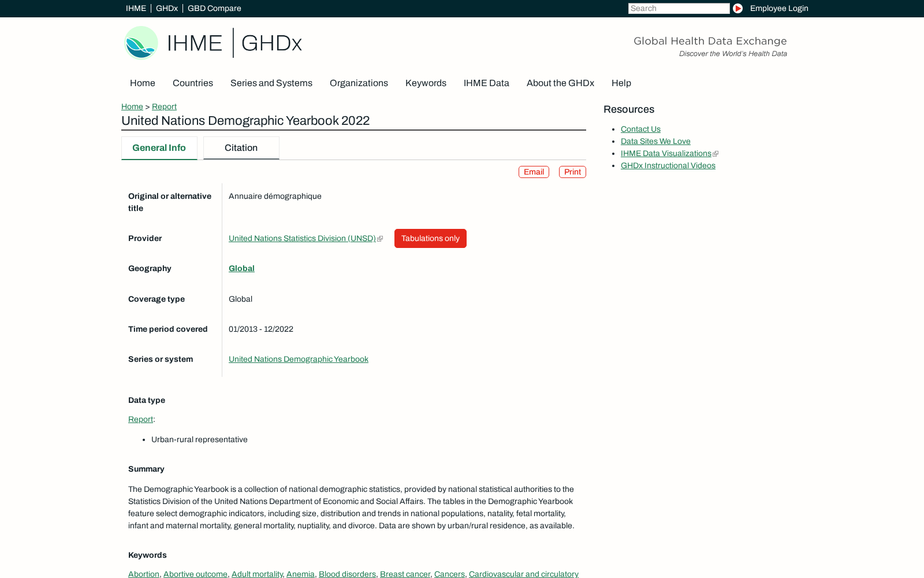
Task: Click the page title 'United Nations Demographic Yearbook 2022'
Action: [x=245, y=121]
